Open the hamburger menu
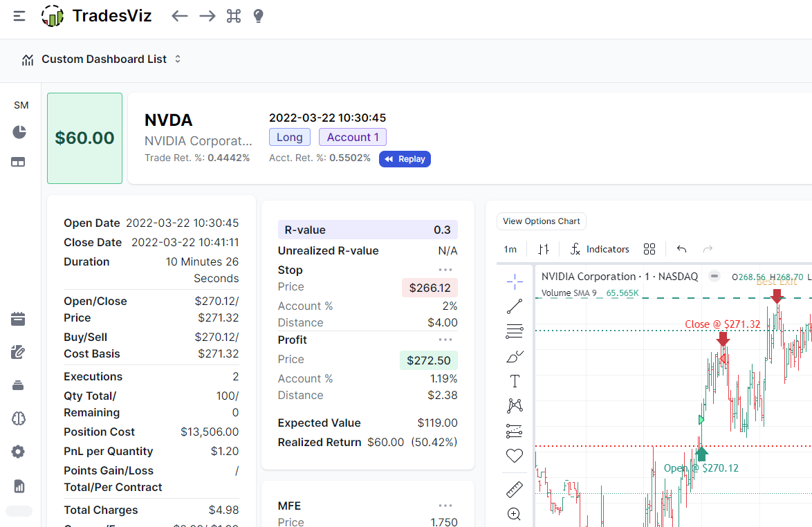 tap(19, 16)
